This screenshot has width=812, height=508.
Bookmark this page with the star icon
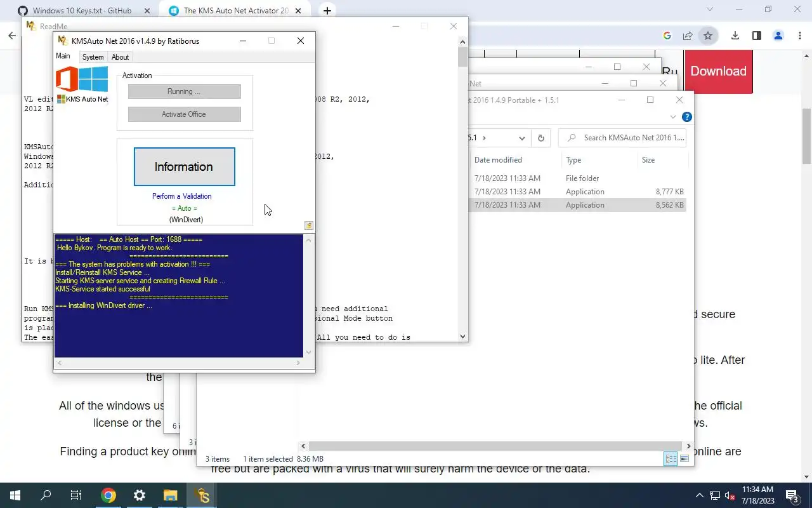tap(708, 36)
